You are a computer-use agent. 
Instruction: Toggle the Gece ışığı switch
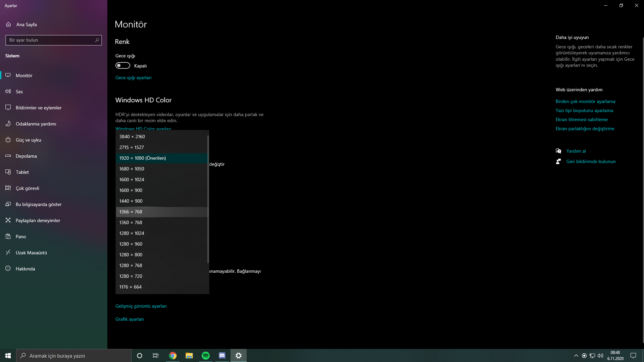(123, 65)
